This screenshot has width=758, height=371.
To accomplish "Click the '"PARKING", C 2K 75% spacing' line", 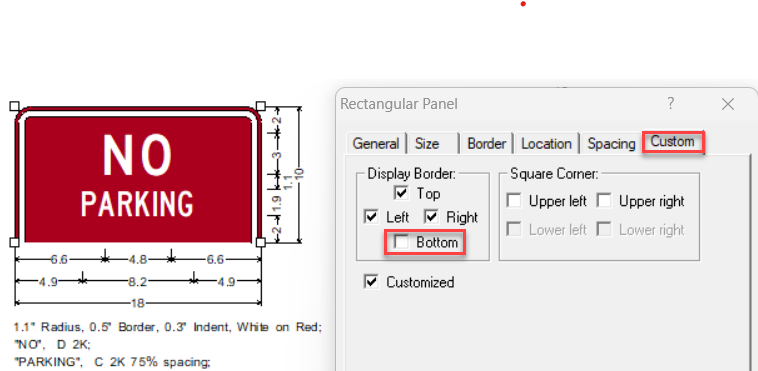I will click(112, 362).
